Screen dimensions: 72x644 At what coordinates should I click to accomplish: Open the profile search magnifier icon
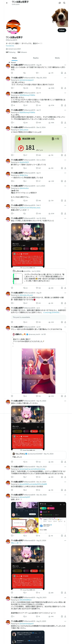[64, 3]
